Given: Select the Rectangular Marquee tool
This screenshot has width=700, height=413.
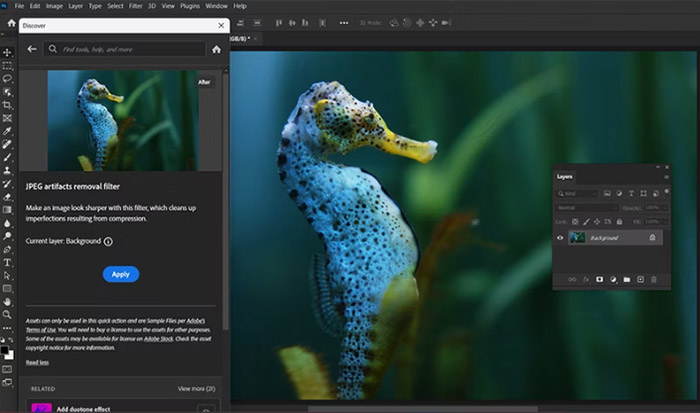Looking at the screenshot, I should pos(7,66).
